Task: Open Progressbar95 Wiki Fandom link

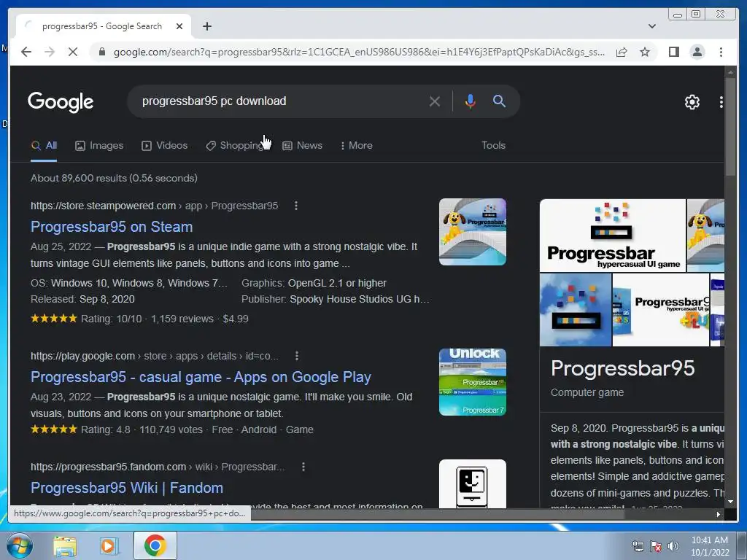Action: coord(127,488)
